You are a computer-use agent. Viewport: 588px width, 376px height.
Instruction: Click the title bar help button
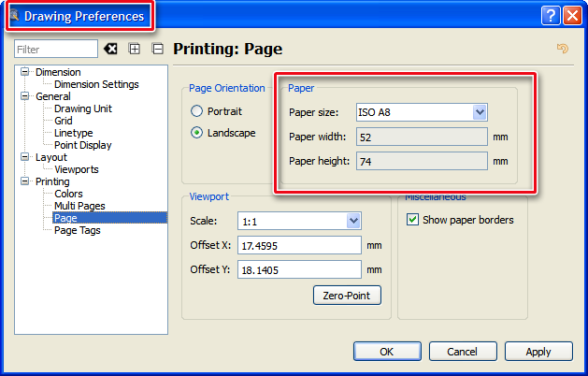(x=551, y=16)
